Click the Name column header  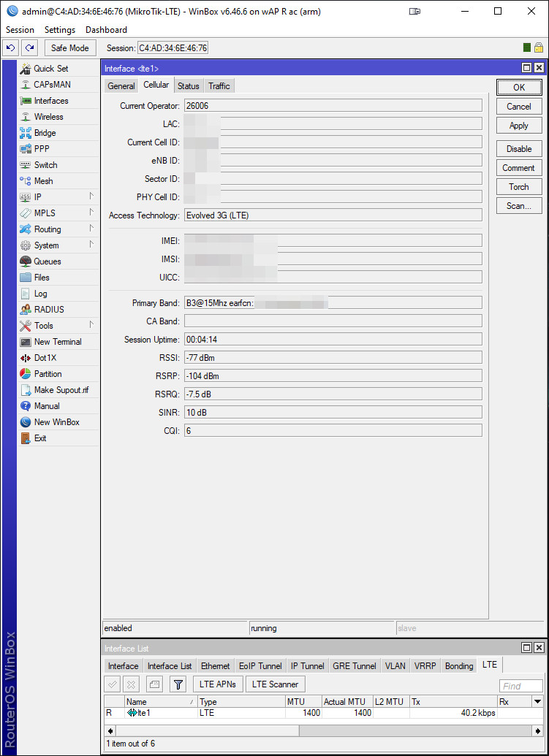(161, 701)
